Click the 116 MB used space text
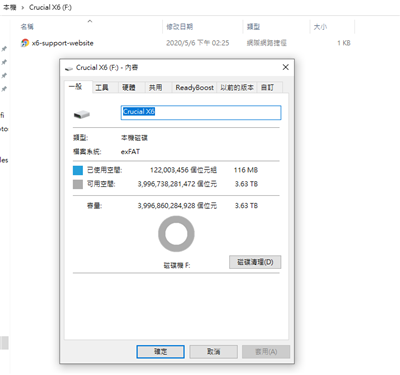Viewport: 400px width, 375px height. (246, 170)
